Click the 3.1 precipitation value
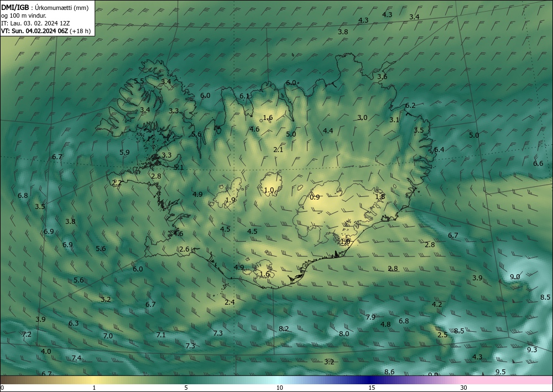This screenshot has width=553, height=392. click(394, 119)
